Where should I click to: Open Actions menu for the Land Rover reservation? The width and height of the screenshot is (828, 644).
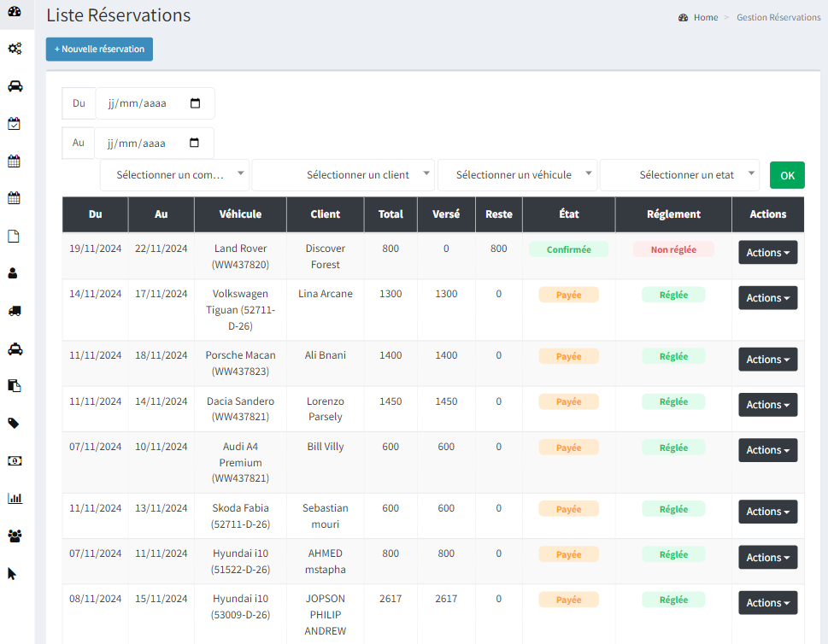click(767, 253)
